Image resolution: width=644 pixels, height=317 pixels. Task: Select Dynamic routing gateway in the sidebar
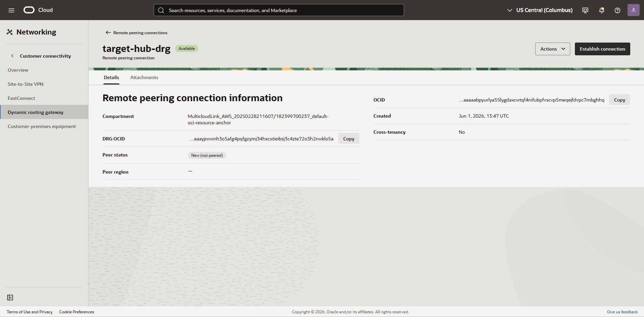coord(44,112)
